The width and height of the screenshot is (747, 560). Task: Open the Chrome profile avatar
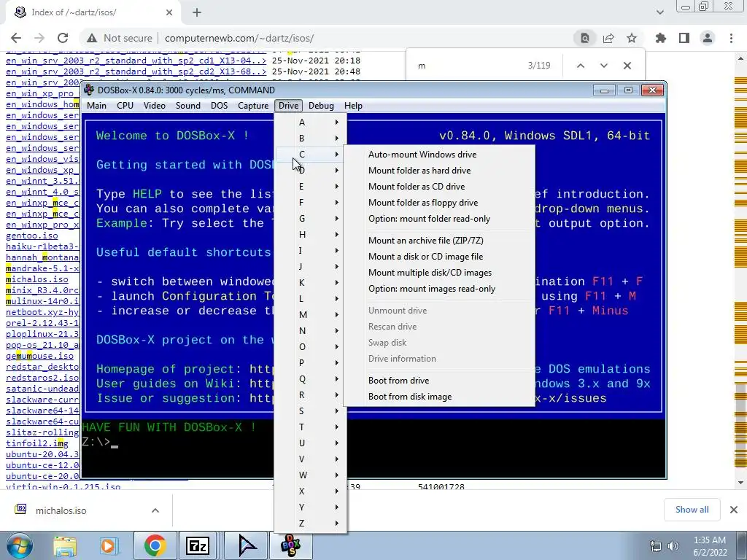click(x=708, y=38)
